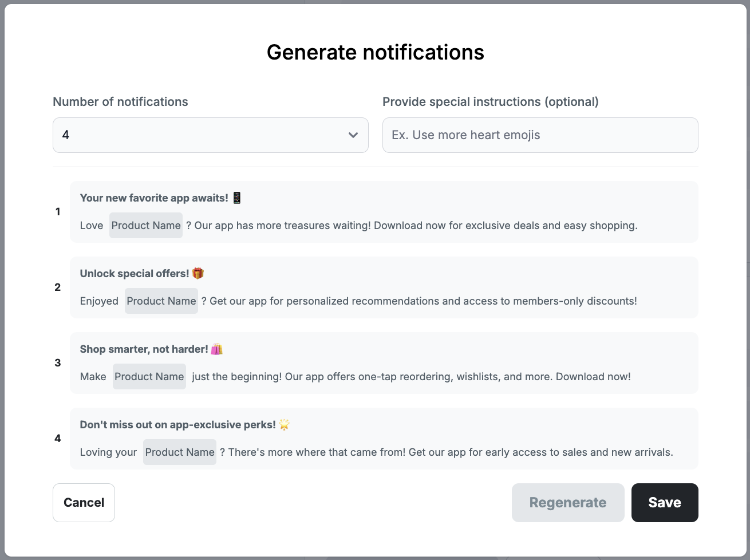Select 'Unlock special offers!' notification title
Screen dimensions: 750x560
click(x=135, y=274)
